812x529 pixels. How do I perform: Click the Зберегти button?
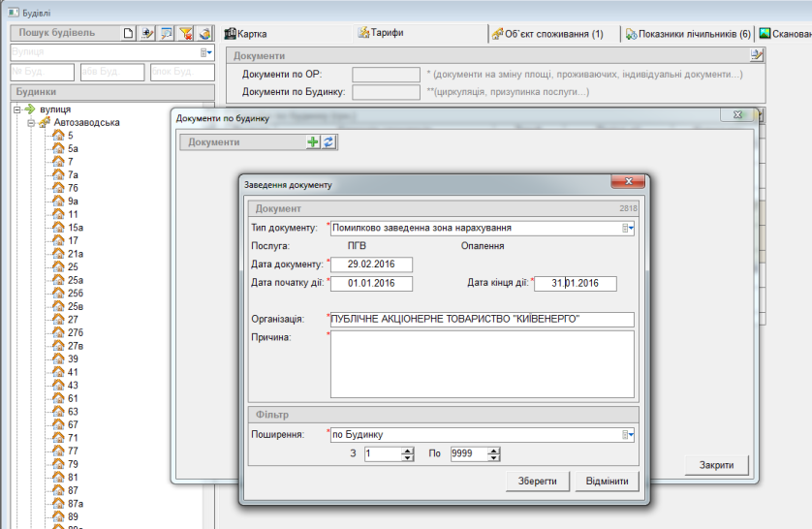(x=537, y=481)
